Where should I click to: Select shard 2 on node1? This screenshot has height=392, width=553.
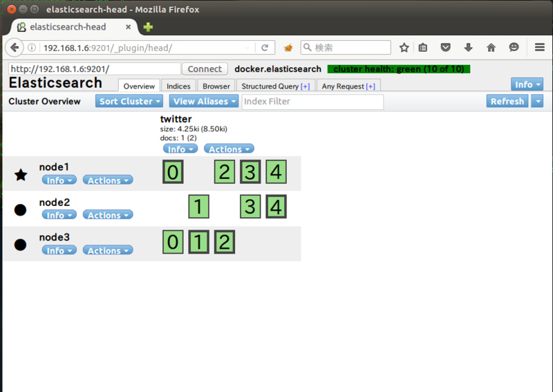225,172
